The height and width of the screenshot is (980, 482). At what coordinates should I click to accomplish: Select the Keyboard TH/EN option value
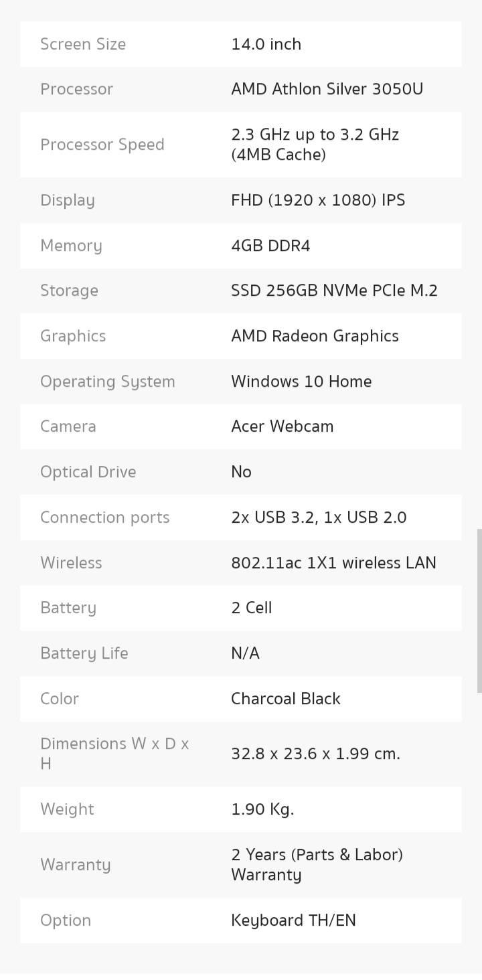[293, 920]
